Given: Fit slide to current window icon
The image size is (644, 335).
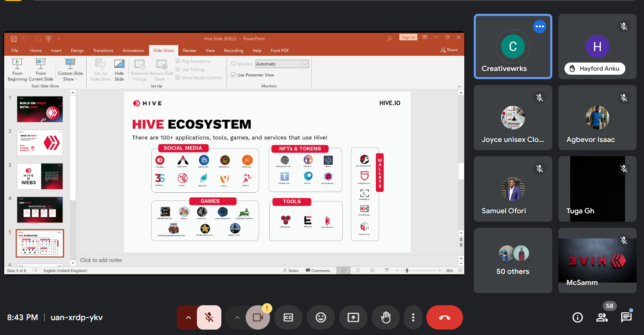Looking at the screenshot, I should click(460, 270).
